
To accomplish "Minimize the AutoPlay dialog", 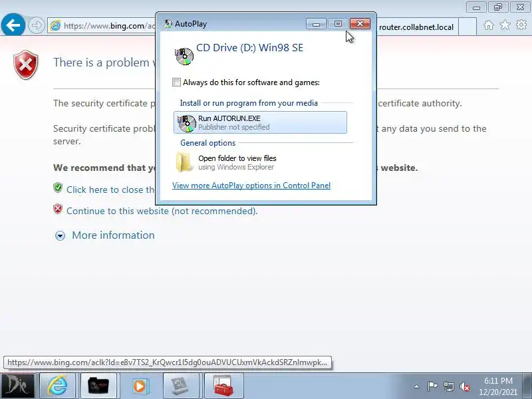I will point(316,23).
